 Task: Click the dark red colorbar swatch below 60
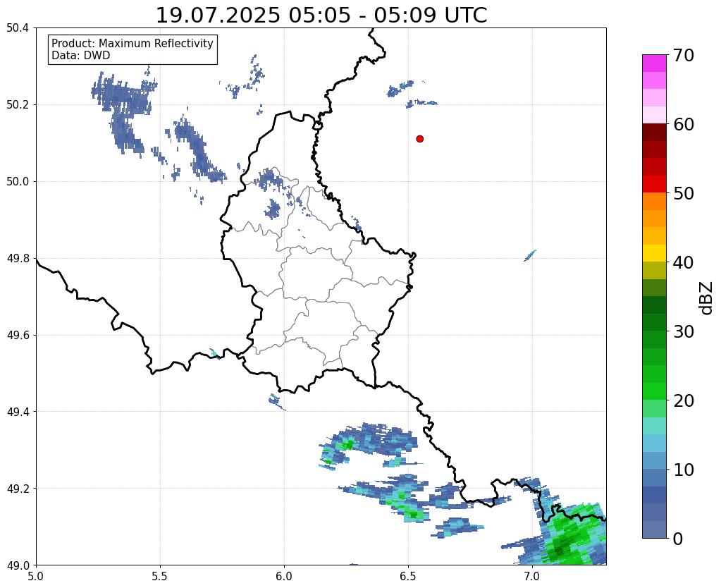click(654, 132)
